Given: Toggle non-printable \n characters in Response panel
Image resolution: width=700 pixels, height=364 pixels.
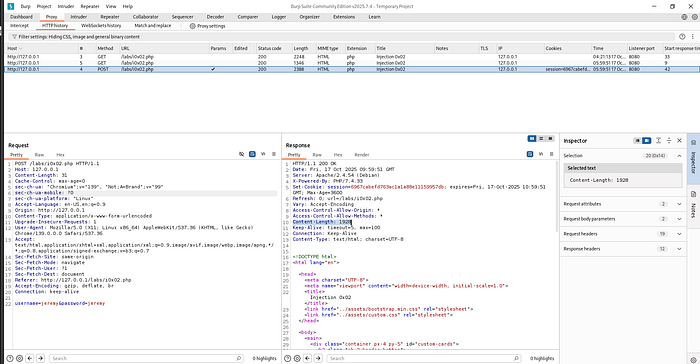Looking at the screenshot, I should tap(541, 154).
